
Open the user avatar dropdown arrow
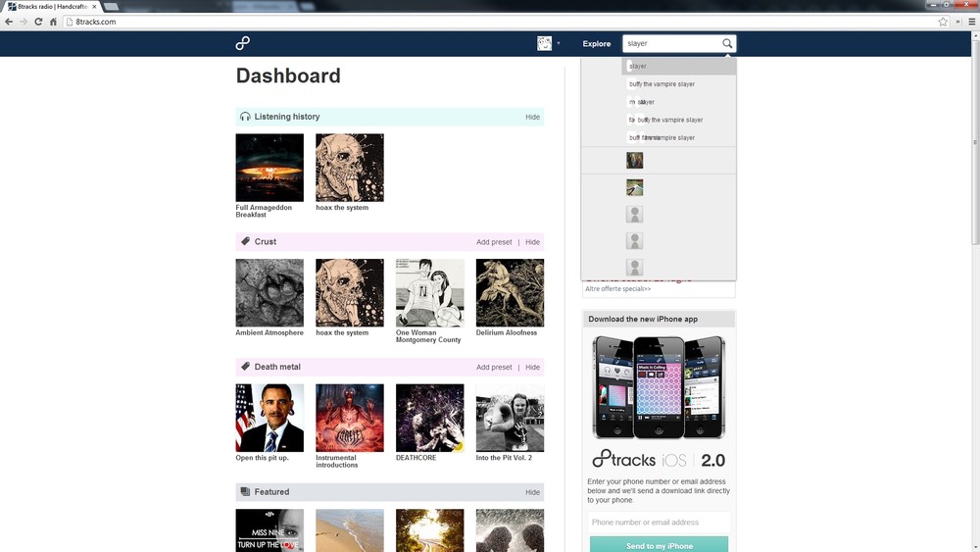click(x=559, y=43)
